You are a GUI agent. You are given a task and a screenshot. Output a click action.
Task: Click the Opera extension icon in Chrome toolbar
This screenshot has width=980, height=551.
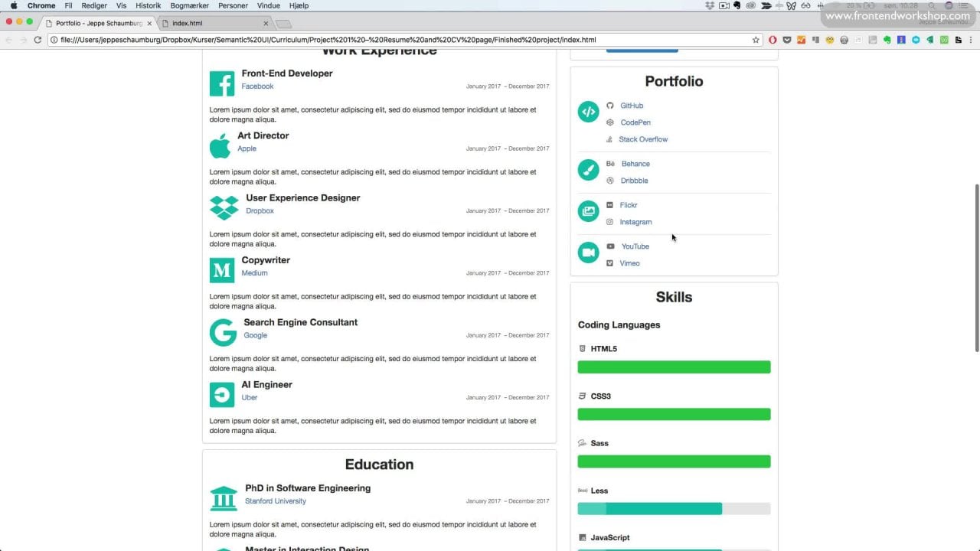click(773, 40)
